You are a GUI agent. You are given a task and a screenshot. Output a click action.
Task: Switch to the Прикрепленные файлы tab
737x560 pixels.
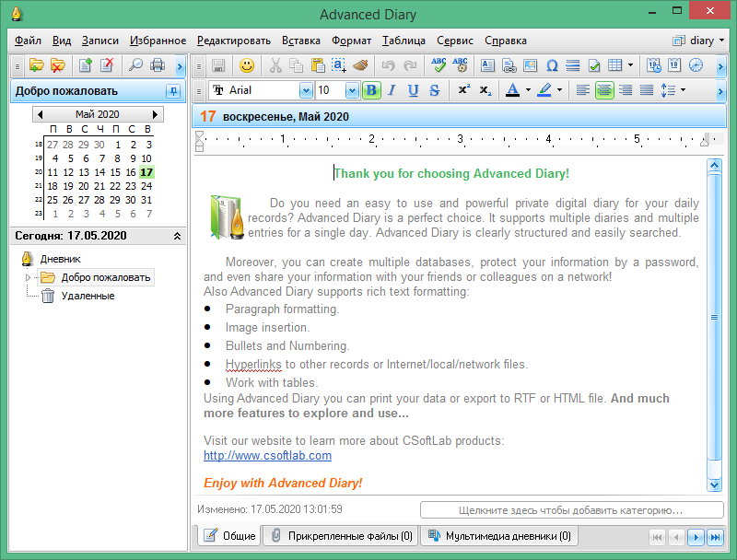pyautogui.click(x=342, y=535)
